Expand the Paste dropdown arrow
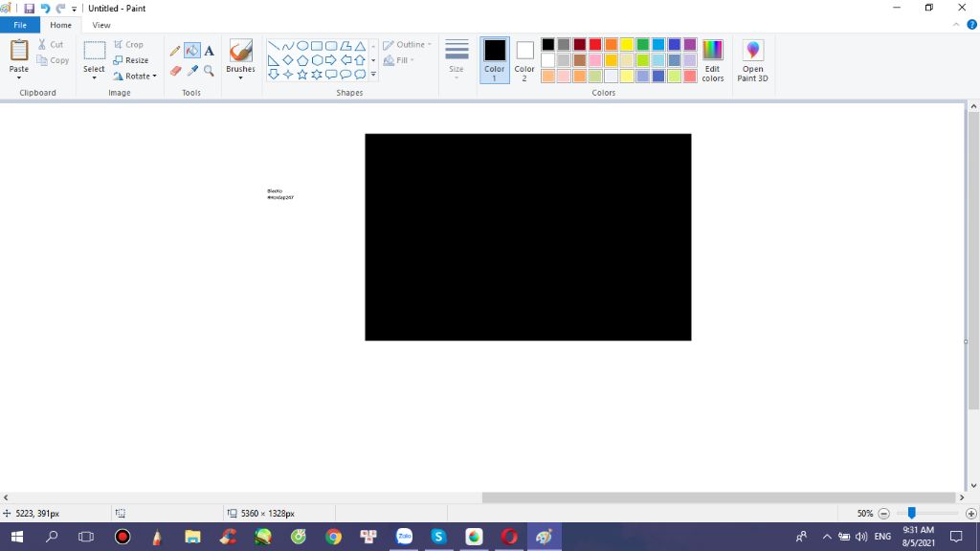980x551 pixels. click(19, 77)
